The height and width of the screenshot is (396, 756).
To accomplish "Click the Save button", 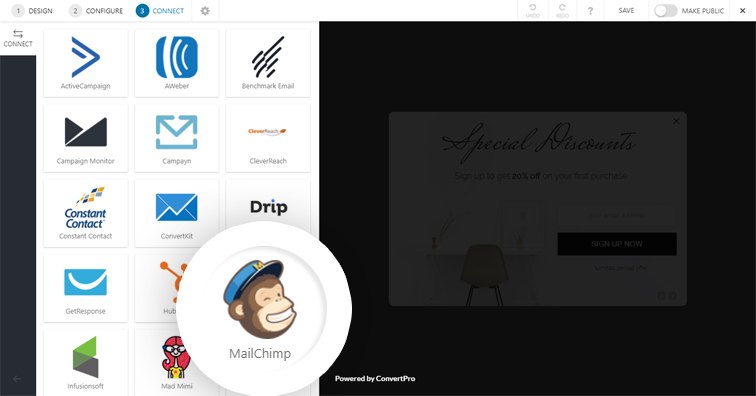I will point(626,11).
